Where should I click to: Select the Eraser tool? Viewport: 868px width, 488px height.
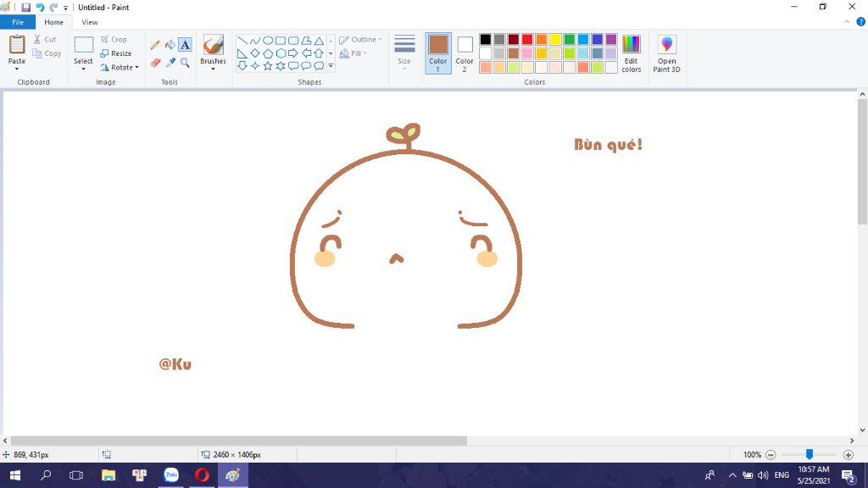[155, 63]
